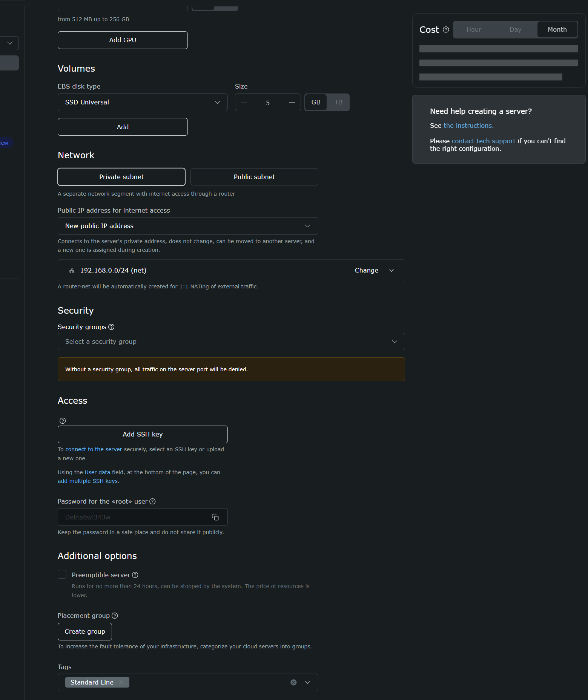Switch volume size unit to TB

pos(338,103)
